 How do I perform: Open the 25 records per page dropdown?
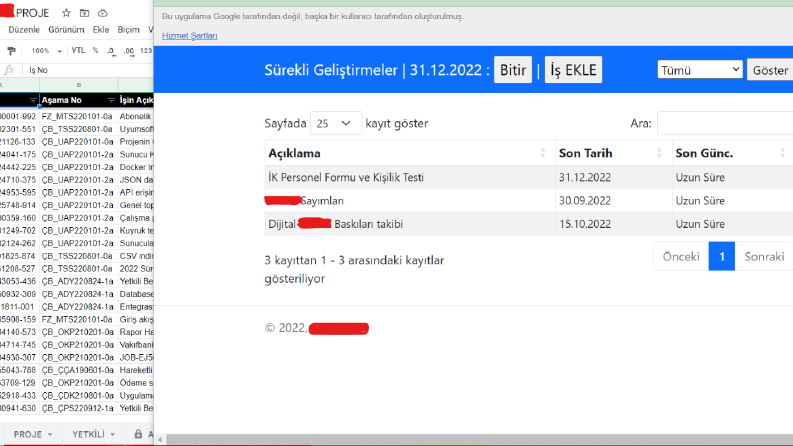pos(336,123)
